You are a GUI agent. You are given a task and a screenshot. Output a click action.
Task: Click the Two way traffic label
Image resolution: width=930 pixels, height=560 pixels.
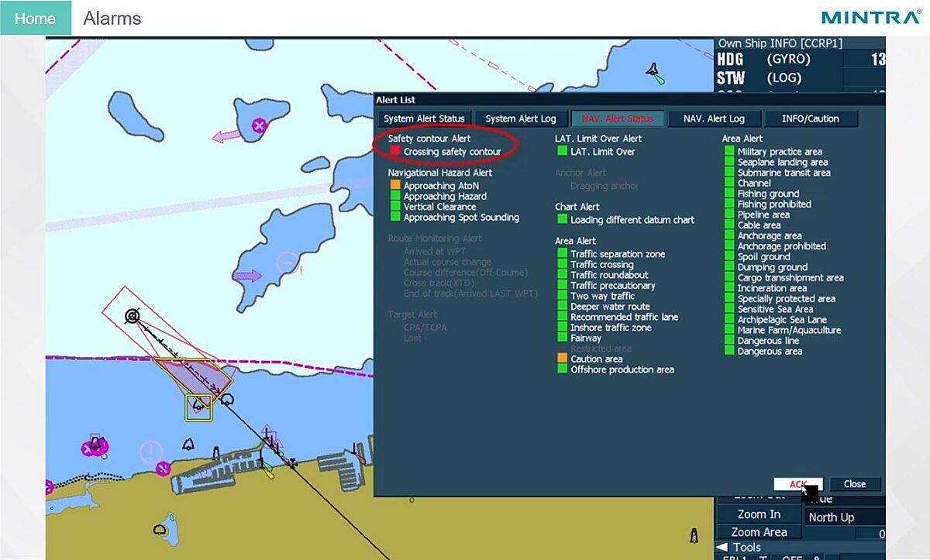(x=602, y=296)
